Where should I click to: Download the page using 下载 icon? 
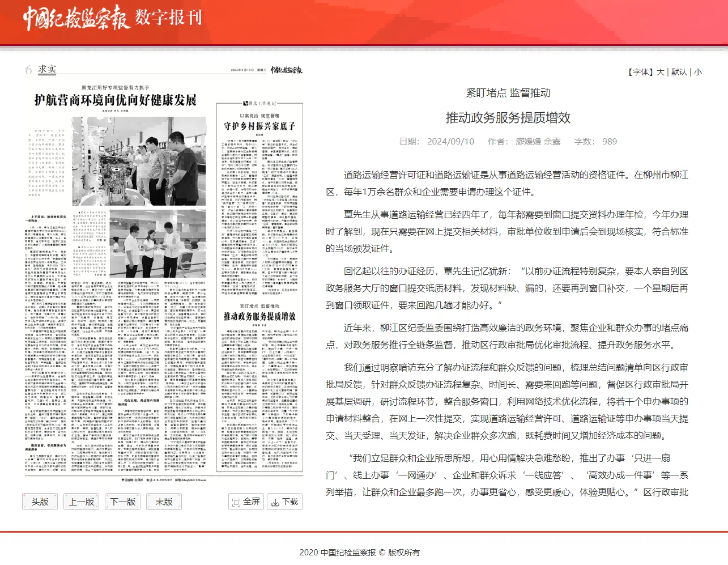[284, 502]
